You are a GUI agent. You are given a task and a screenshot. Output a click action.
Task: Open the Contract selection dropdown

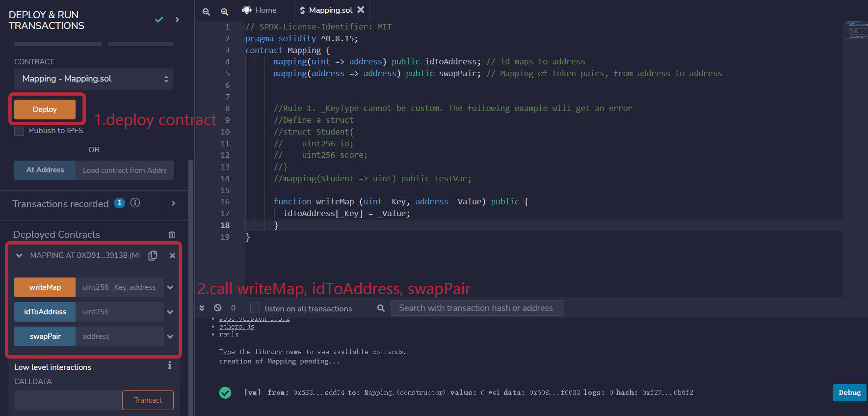pos(94,79)
